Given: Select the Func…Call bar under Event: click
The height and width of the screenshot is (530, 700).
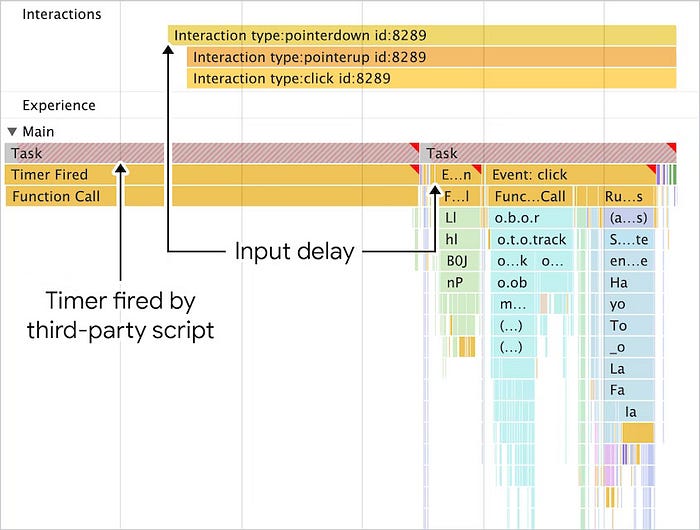Looking at the screenshot, I should click(x=531, y=196).
